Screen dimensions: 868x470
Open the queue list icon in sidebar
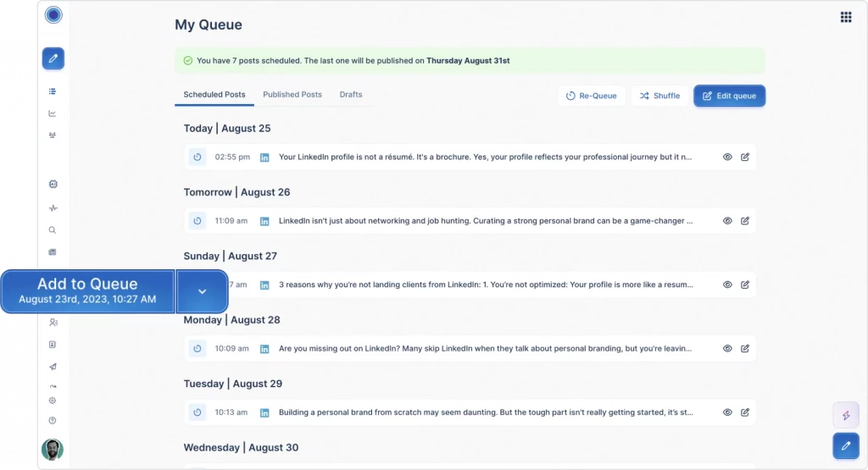pyautogui.click(x=53, y=91)
